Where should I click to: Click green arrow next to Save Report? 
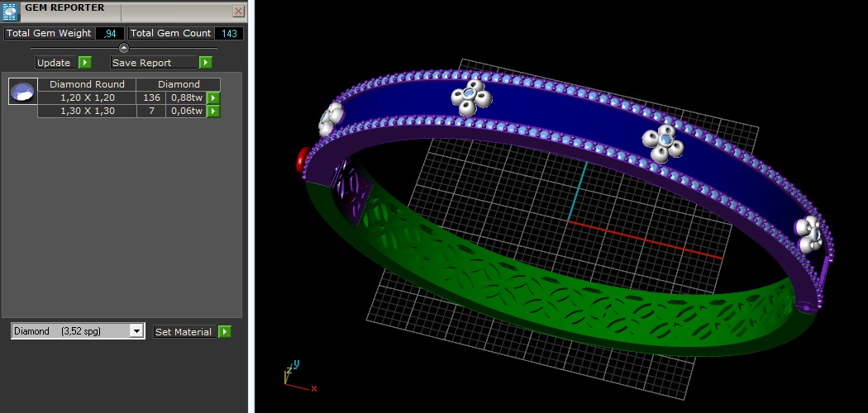pos(206,63)
